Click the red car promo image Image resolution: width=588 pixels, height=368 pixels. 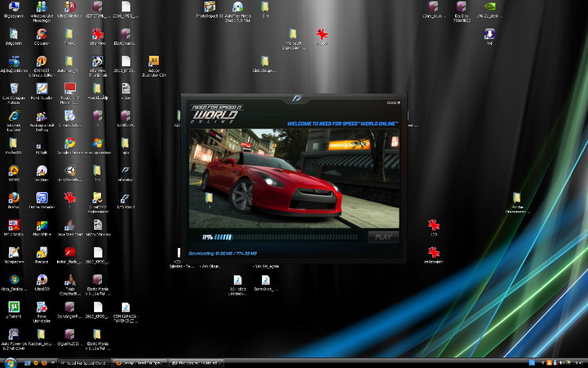tap(294, 178)
